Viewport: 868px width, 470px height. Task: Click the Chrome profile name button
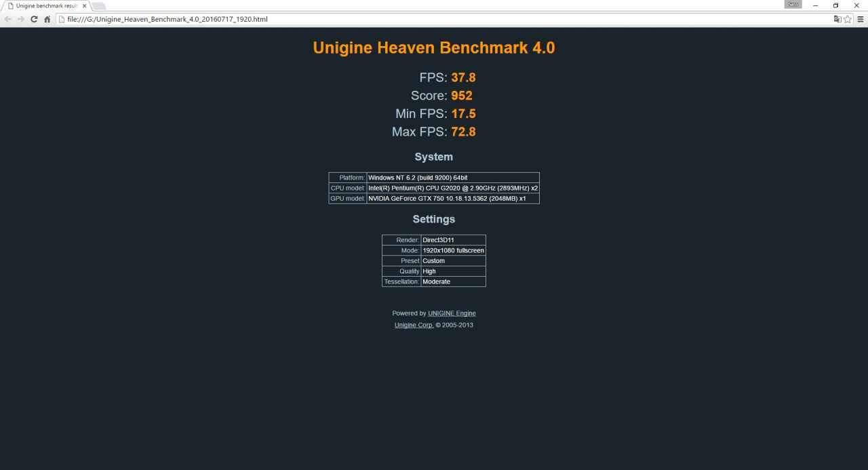793,4
